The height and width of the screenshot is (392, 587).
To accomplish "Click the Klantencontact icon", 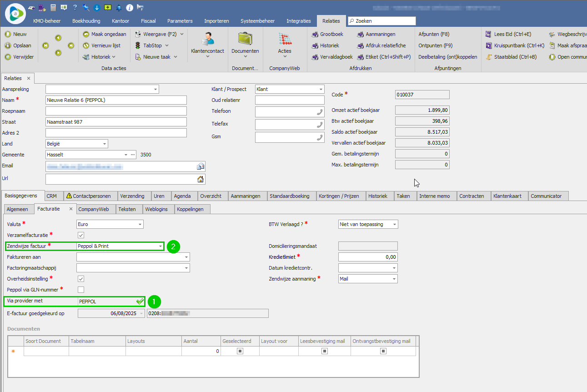I will point(207,40).
